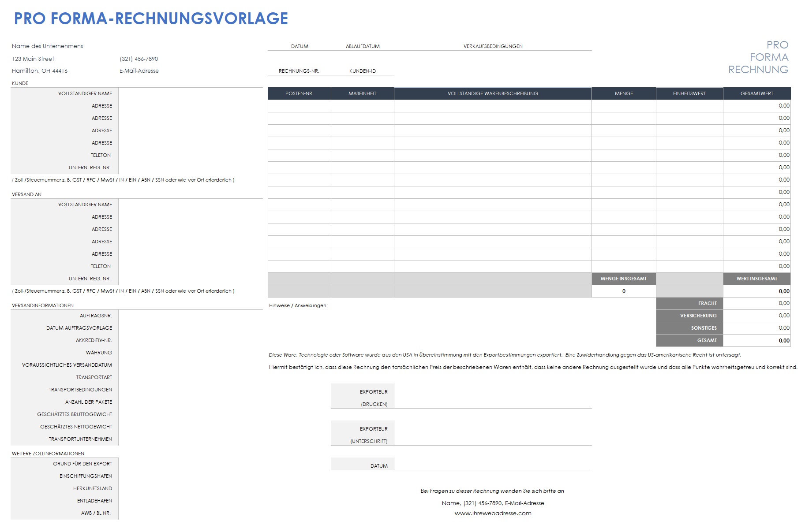Image resolution: width=805 pixels, height=532 pixels.
Task: Select the first item row description cell
Action: (493, 106)
